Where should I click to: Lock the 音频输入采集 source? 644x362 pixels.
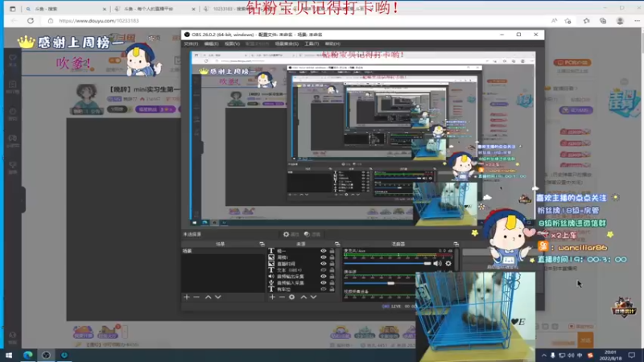click(x=332, y=283)
